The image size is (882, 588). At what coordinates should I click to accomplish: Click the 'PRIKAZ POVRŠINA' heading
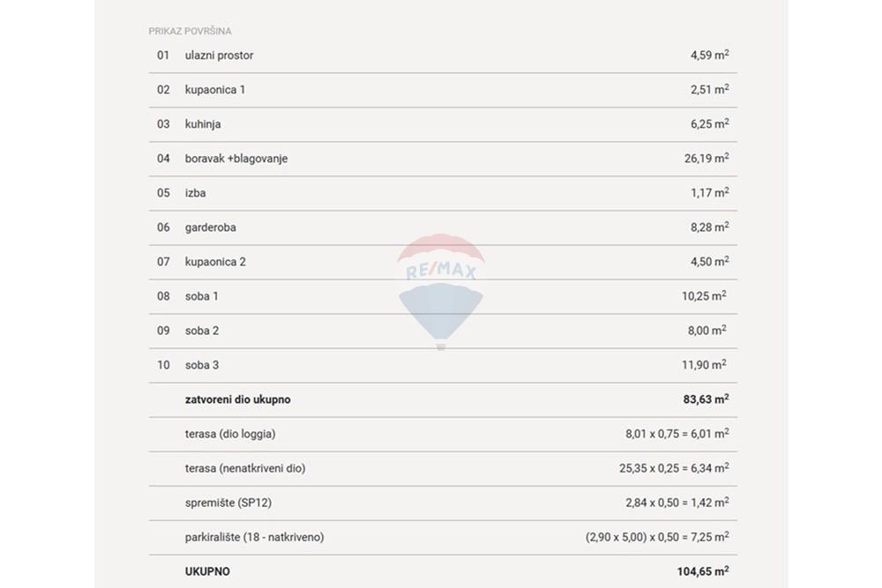(190, 31)
